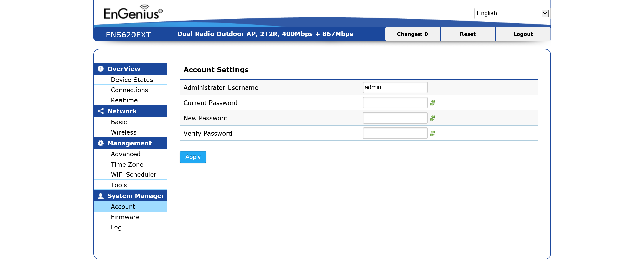Open Device Status page

(130, 80)
